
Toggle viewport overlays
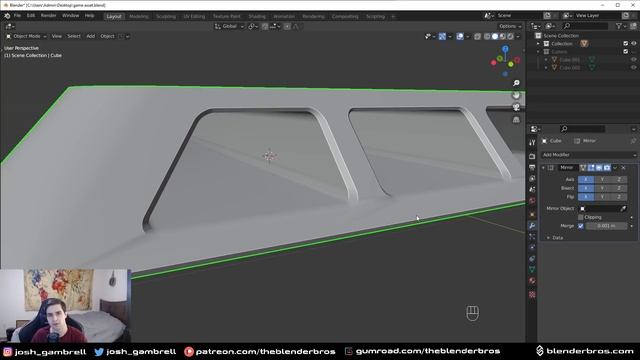tap(460, 36)
